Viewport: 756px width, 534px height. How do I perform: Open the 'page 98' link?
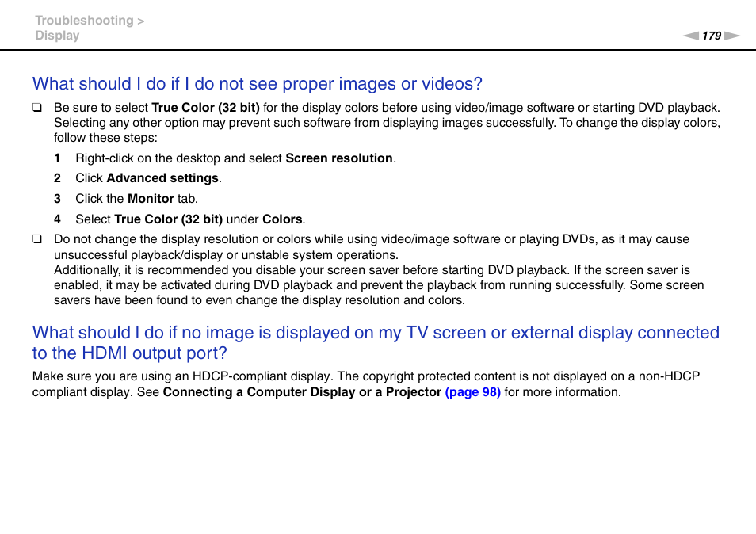pos(472,392)
